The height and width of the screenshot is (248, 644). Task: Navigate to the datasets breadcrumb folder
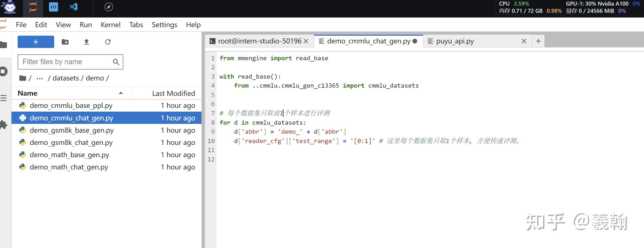tap(65, 78)
